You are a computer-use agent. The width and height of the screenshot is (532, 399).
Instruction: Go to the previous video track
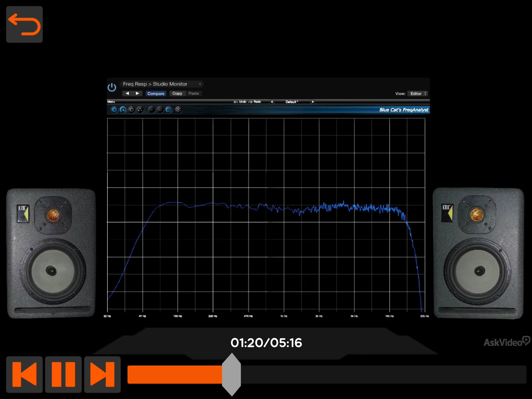tap(24, 374)
